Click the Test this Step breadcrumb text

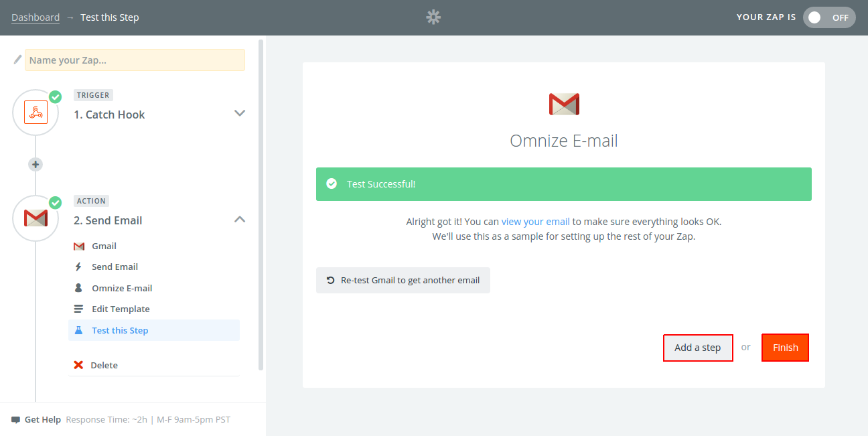tap(110, 17)
